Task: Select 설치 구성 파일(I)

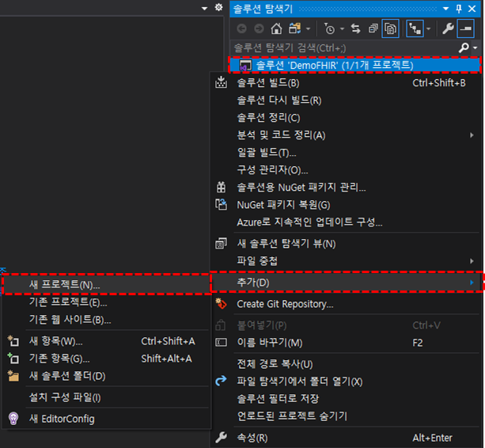Action: (106, 397)
